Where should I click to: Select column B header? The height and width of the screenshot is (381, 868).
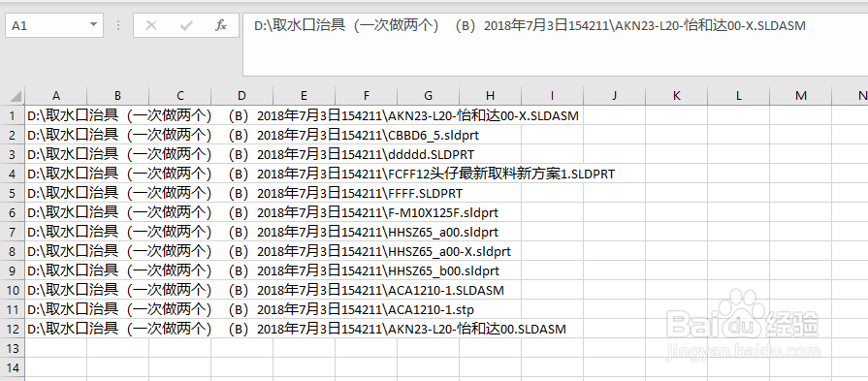[x=118, y=96]
